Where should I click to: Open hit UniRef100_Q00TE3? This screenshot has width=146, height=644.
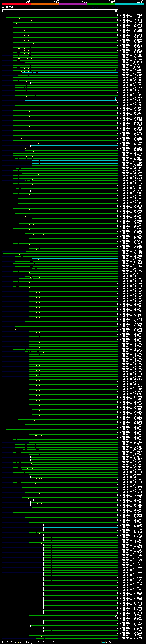[x=131, y=42]
